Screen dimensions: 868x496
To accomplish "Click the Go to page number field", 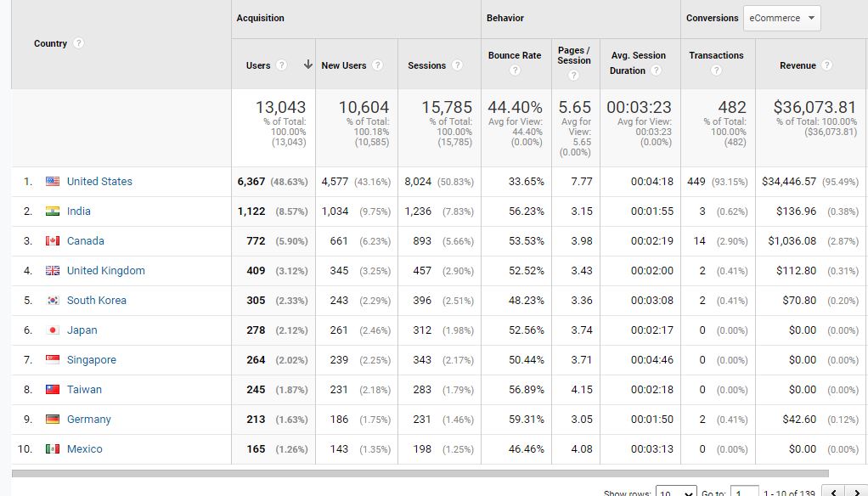I will [744, 493].
